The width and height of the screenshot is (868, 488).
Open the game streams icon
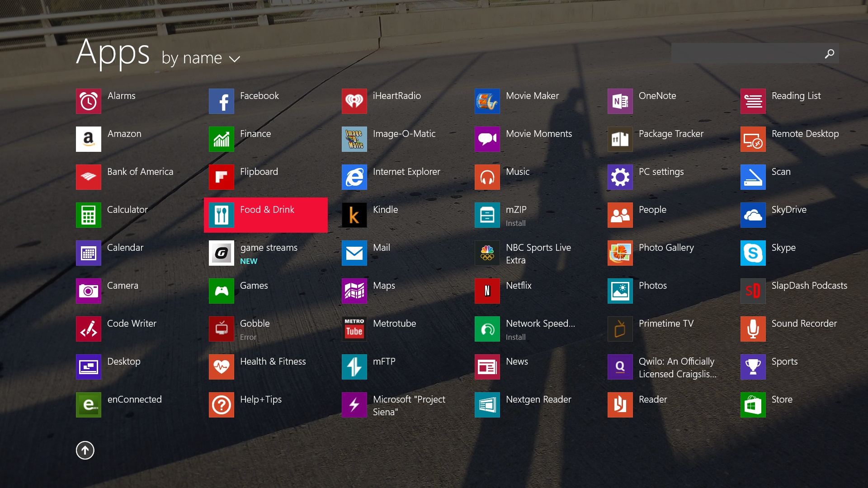[x=222, y=253]
